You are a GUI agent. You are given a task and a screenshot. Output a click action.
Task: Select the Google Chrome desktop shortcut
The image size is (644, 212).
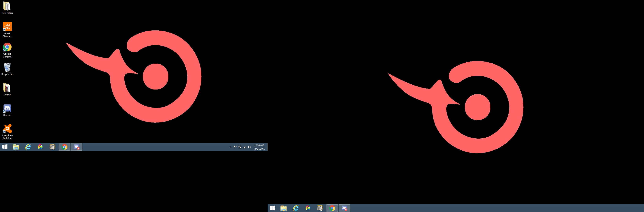tap(7, 50)
